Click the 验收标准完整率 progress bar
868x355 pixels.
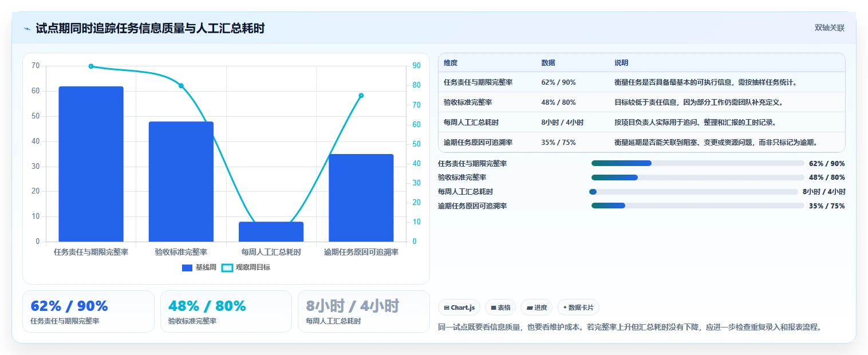[698, 178]
